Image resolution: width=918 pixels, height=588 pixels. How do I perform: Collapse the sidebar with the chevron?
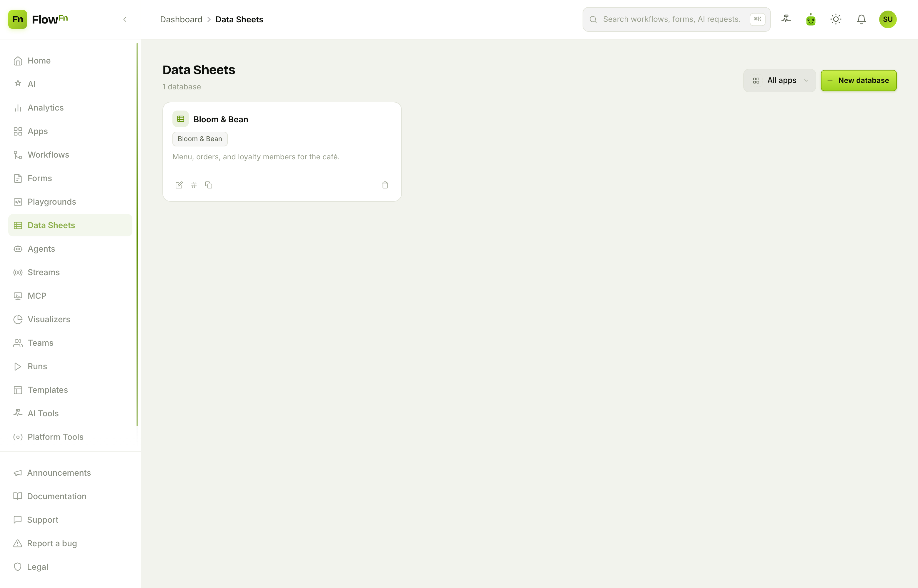tap(125, 19)
